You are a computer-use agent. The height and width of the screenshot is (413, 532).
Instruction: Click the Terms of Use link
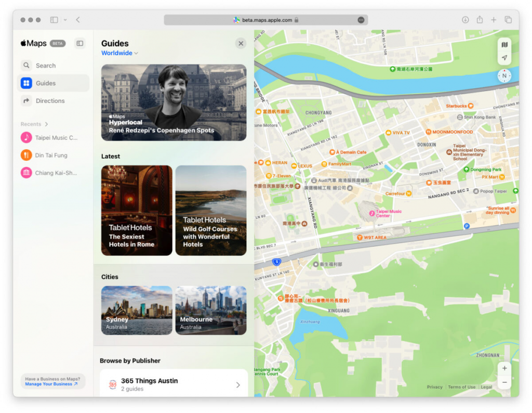[461, 387]
